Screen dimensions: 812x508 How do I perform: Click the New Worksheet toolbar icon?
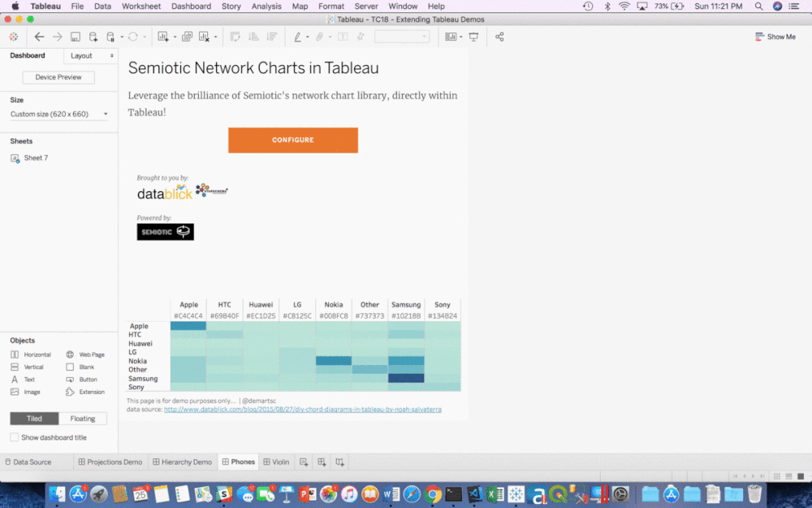click(163, 37)
